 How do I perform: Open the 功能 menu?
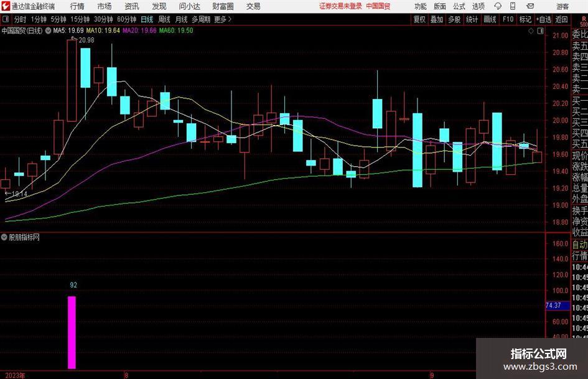pos(421,6)
